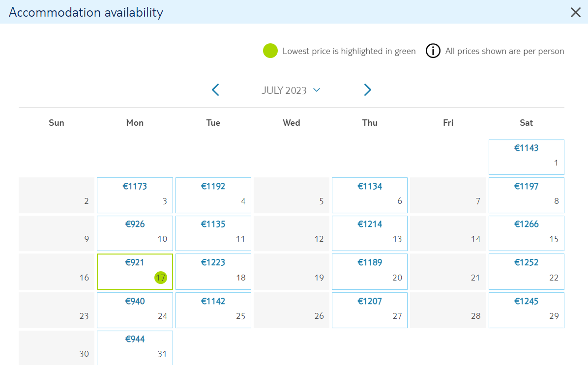Choose July 6 at €1134
Image resolution: width=588 pixels, height=365 pixels.
369,195
